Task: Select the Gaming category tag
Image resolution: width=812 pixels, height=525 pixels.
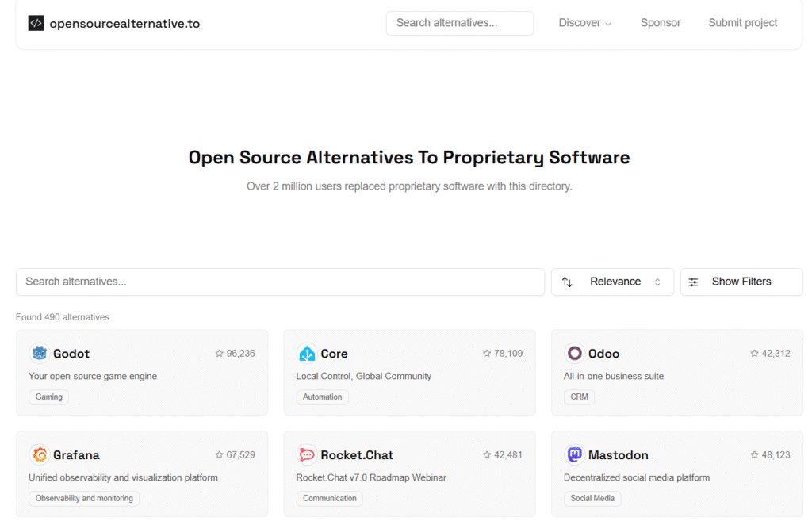Action: coord(48,397)
